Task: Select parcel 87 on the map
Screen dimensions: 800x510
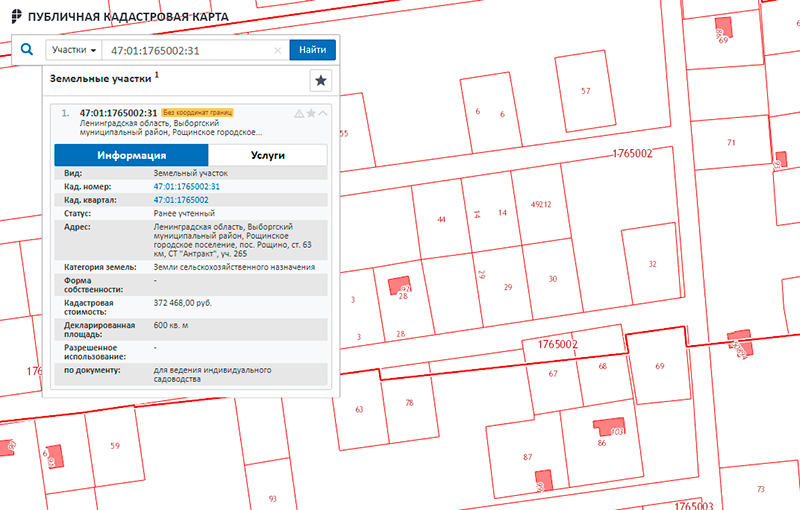Action: 528,457
